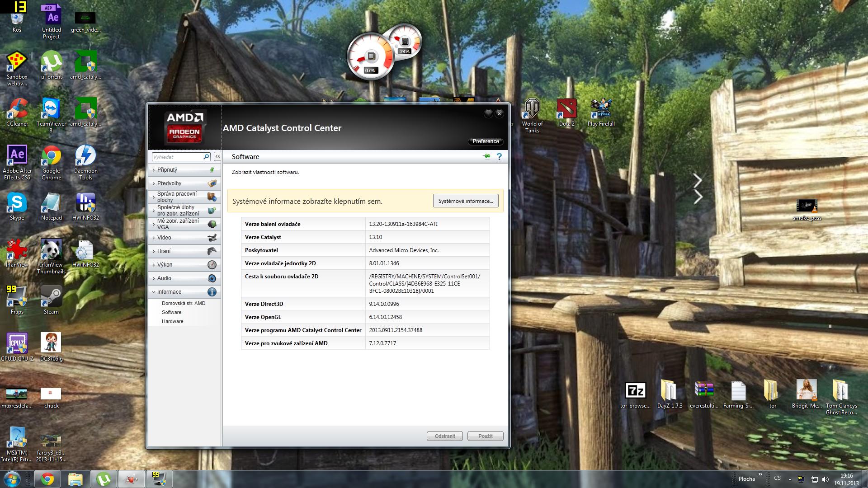Click the Systémové informace... button
The image size is (868, 488).
[466, 201]
